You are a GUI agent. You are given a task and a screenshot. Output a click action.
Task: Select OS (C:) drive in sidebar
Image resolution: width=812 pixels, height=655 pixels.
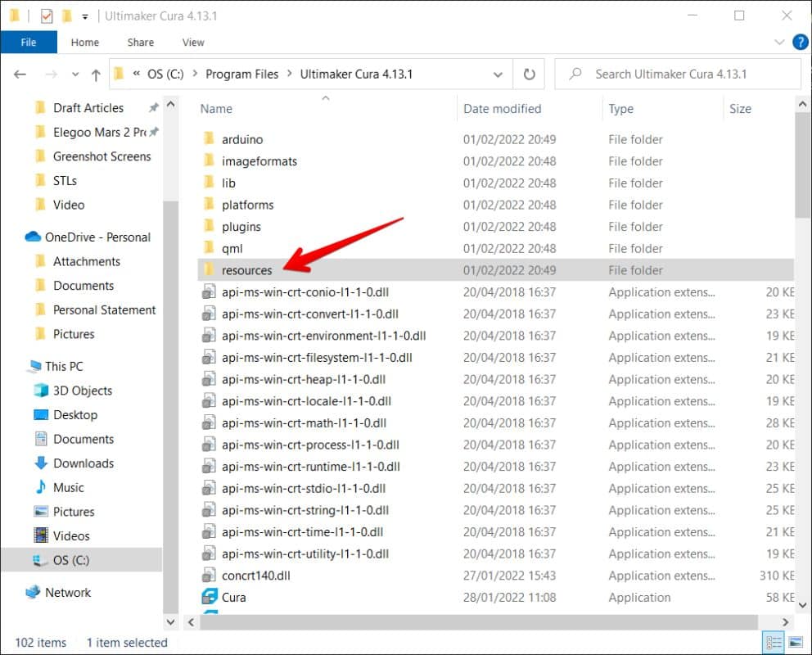pyautogui.click(x=81, y=560)
